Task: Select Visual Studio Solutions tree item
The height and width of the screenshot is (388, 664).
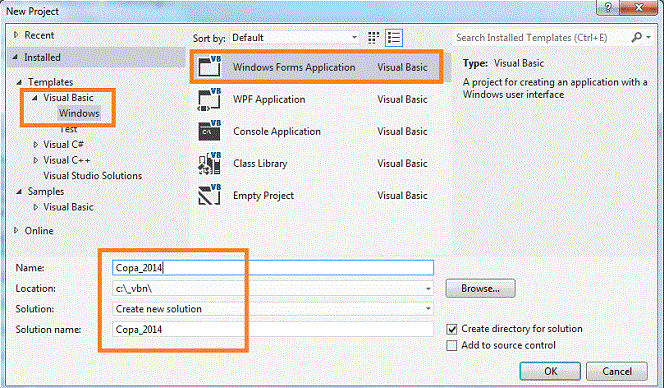Action: pos(92,176)
